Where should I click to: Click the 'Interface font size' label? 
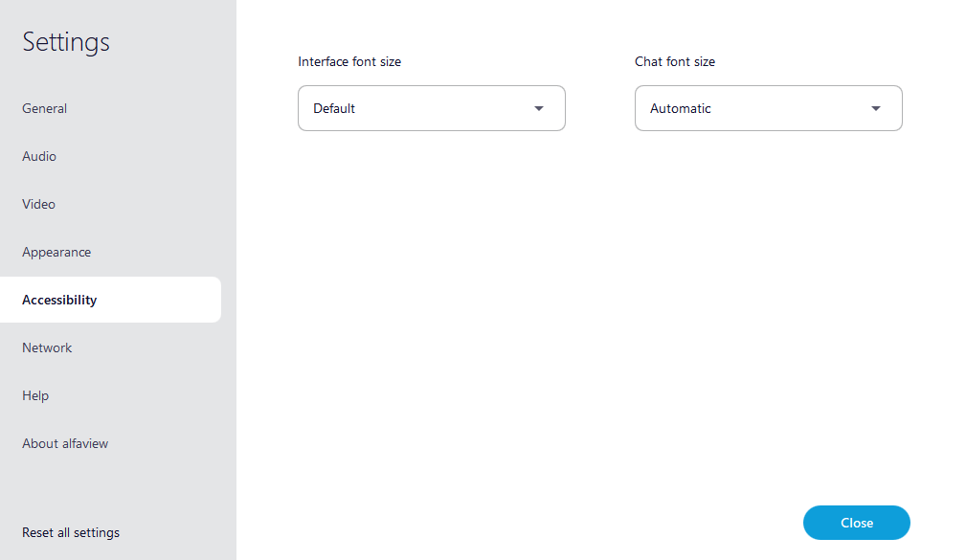[349, 61]
